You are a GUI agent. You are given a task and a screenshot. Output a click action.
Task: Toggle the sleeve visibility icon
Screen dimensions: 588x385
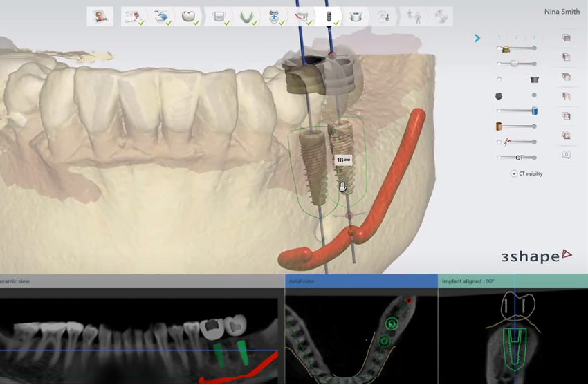coord(534,79)
